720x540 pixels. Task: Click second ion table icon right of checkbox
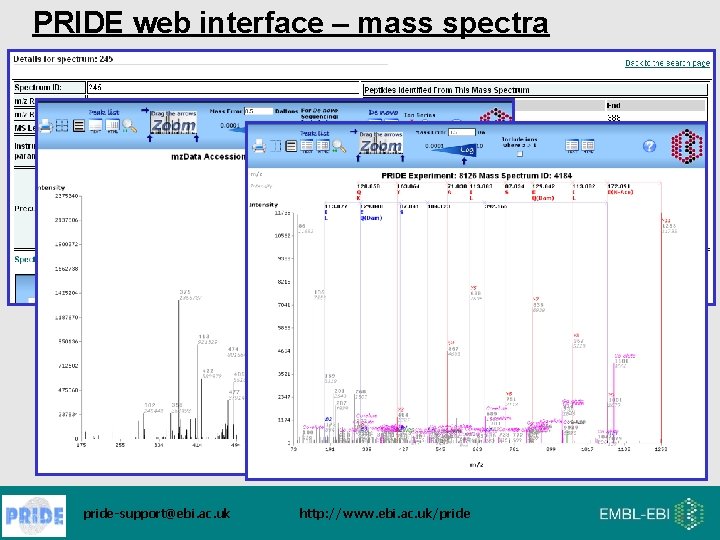[588, 146]
